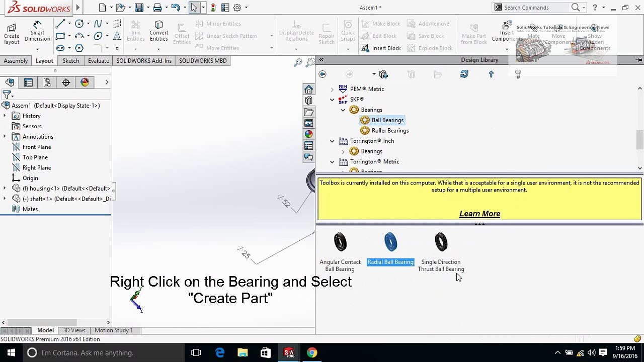The image size is (644, 362).
Task: Switch to the Assembly tab
Action: point(16,61)
